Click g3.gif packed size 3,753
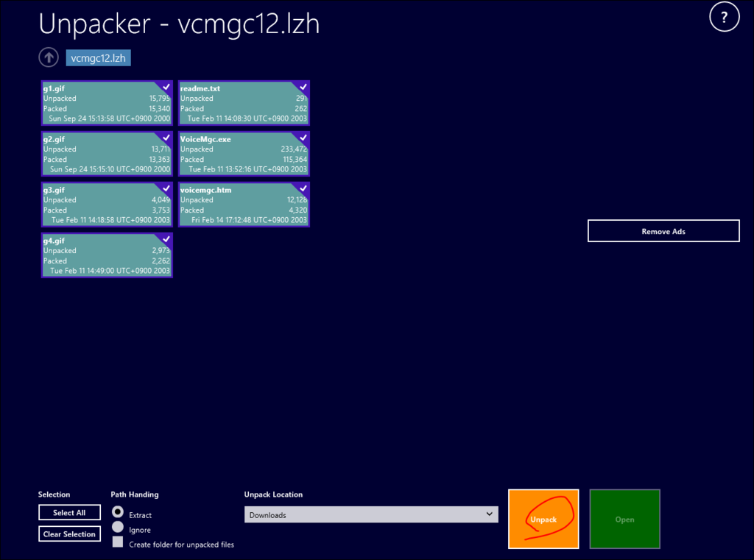The width and height of the screenshot is (754, 560). pos(161,210)
